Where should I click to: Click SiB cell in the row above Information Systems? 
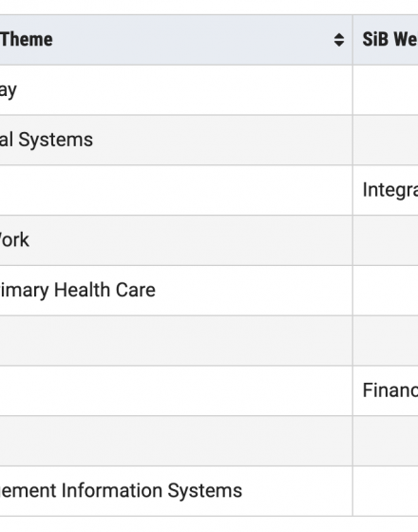(x=386, y=441)
